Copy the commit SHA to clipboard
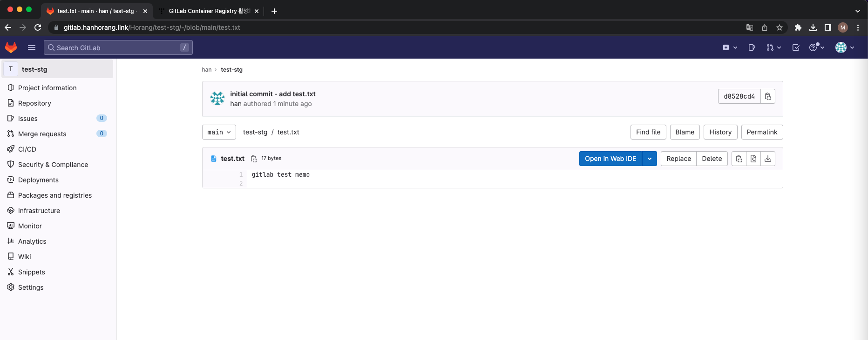 (x=768, y=96)
